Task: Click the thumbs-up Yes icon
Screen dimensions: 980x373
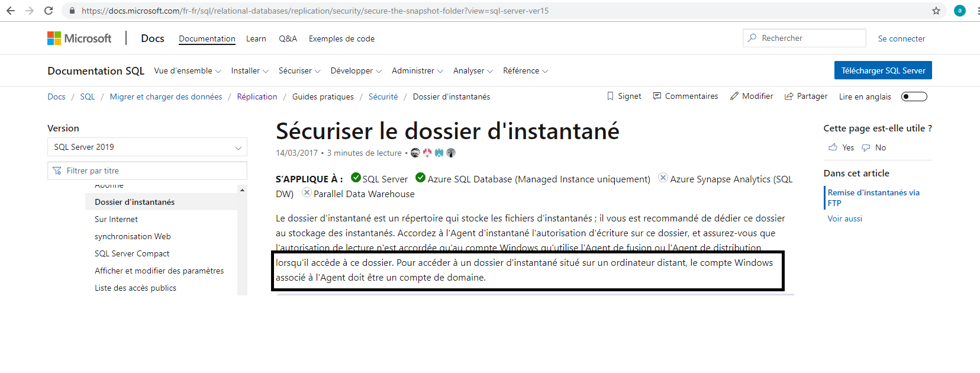Action: click(833, 147)
